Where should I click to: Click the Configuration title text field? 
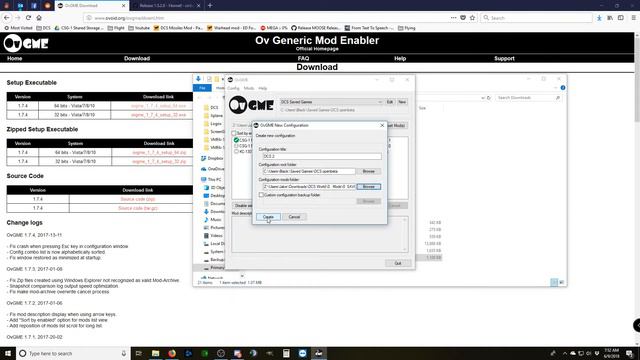coord(322,156)
